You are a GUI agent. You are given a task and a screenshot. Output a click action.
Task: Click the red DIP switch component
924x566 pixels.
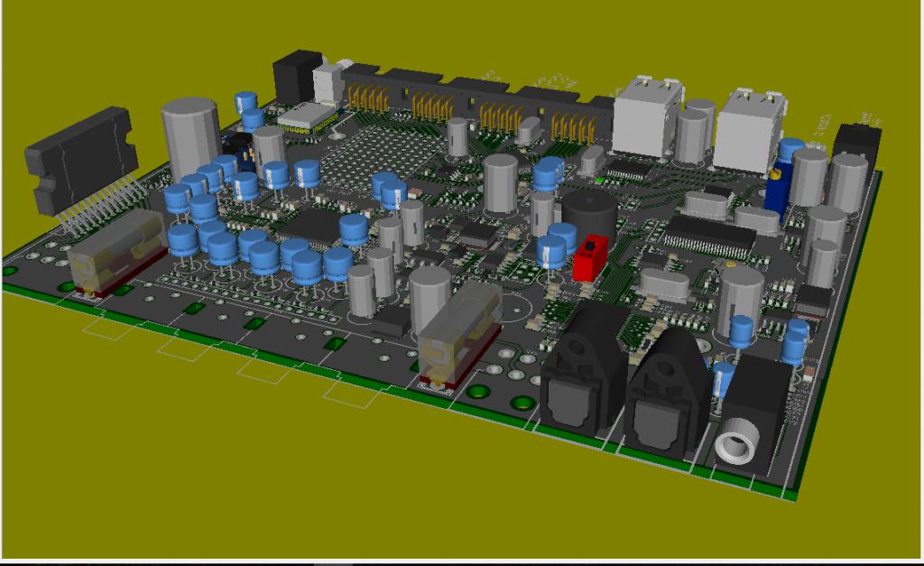(589, 257)
